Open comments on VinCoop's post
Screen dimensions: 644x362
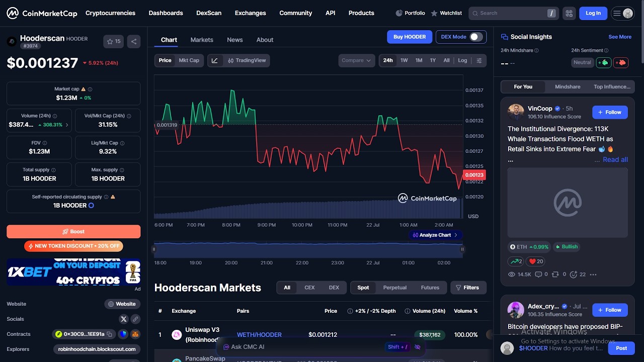pyautogui.click(x=541, y=275)
